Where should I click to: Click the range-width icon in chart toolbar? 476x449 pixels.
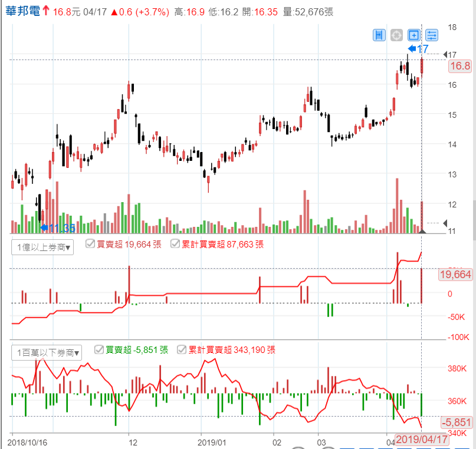[379, 35]
